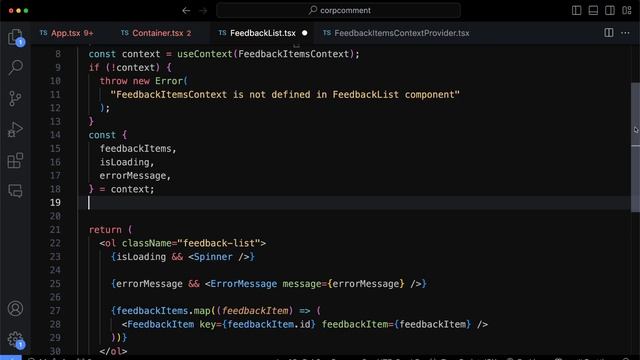
Task: Click isLoading on line 16
Action: point(124,162)
